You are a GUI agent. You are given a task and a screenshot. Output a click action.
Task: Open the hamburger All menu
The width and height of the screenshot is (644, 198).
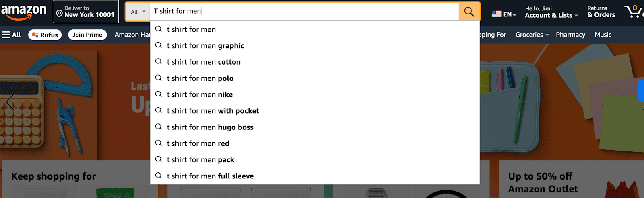11,35
